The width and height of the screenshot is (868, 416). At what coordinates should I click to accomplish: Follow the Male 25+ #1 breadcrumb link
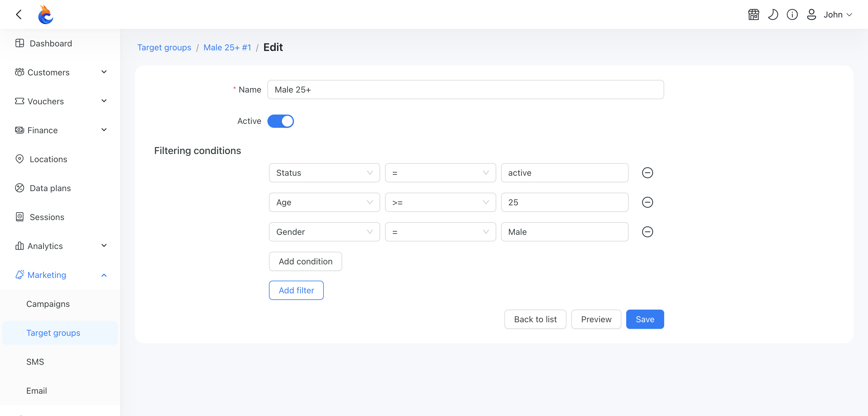point(227,48)
